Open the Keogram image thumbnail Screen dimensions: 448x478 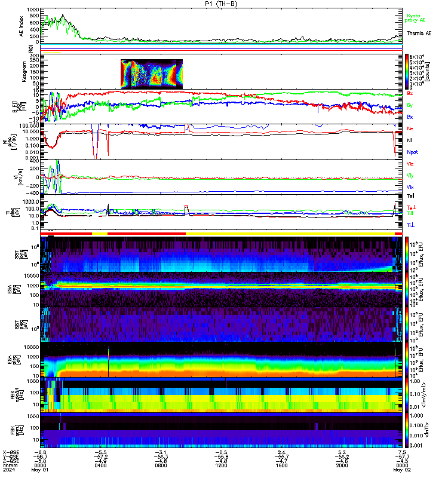152,74
